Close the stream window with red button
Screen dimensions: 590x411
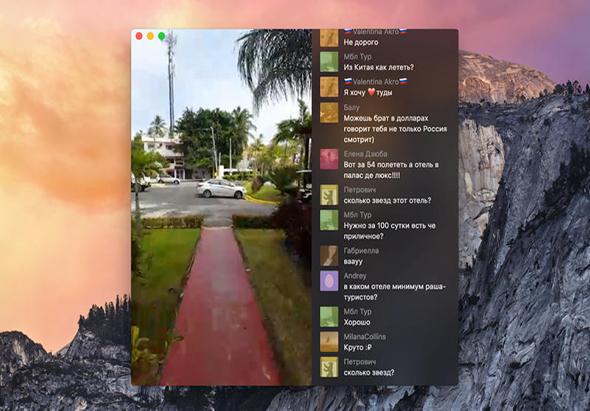pyautogui.click(x=139, y=36)
